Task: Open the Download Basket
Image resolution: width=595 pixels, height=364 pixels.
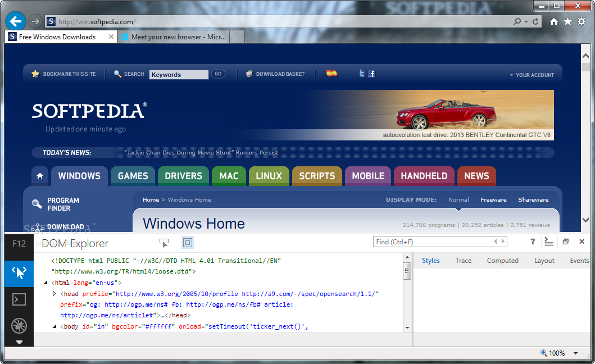Action: pos(275,74)
